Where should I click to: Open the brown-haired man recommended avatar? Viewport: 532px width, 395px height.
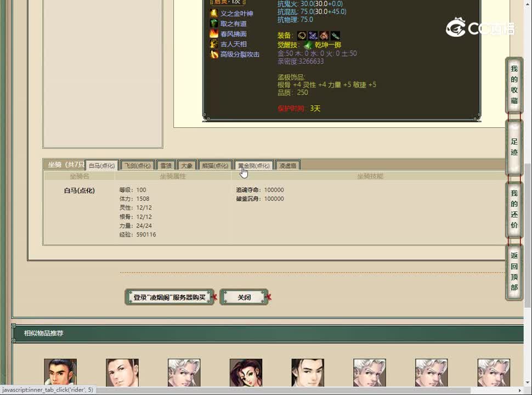tap(122, 373)
